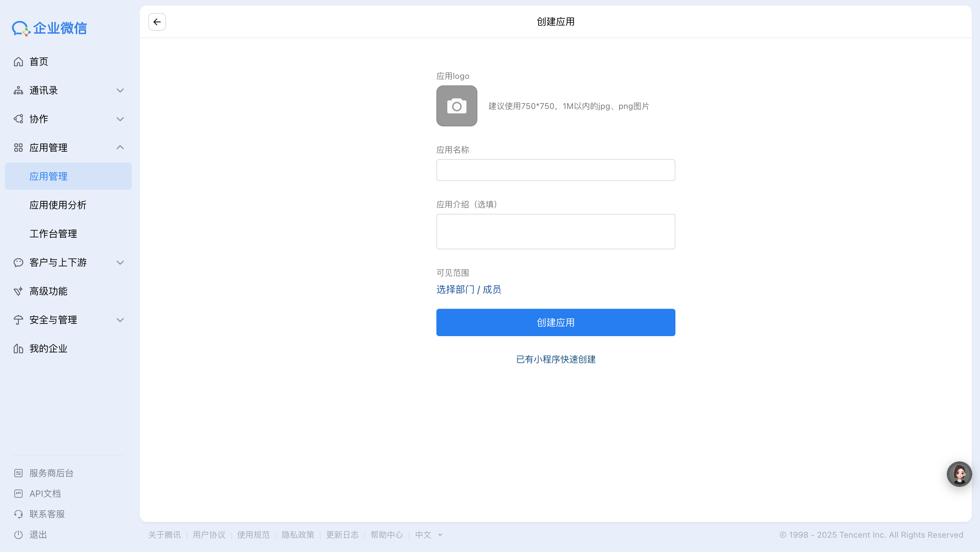Open 隐私政策 footer link

tap(298, 535)
